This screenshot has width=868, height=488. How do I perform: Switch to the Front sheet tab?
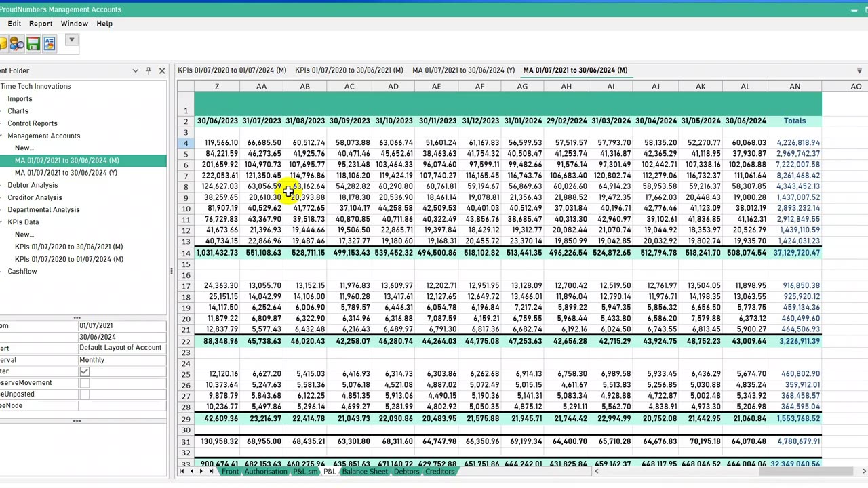coord(230,472)
